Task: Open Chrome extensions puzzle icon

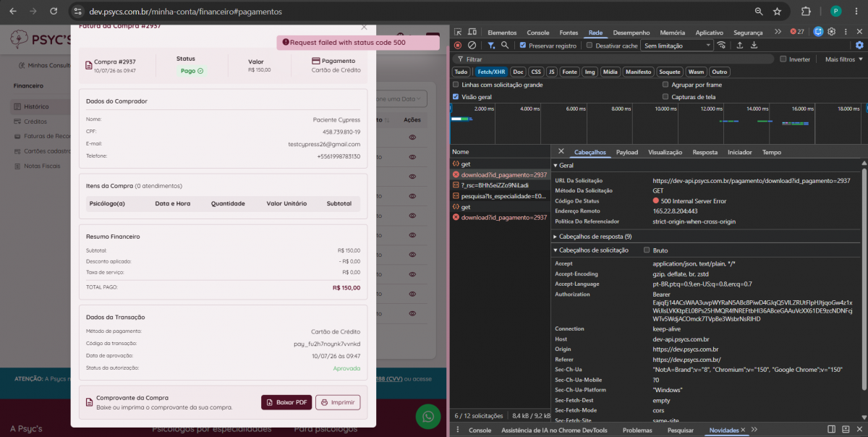Action: [x=806, y=12]
